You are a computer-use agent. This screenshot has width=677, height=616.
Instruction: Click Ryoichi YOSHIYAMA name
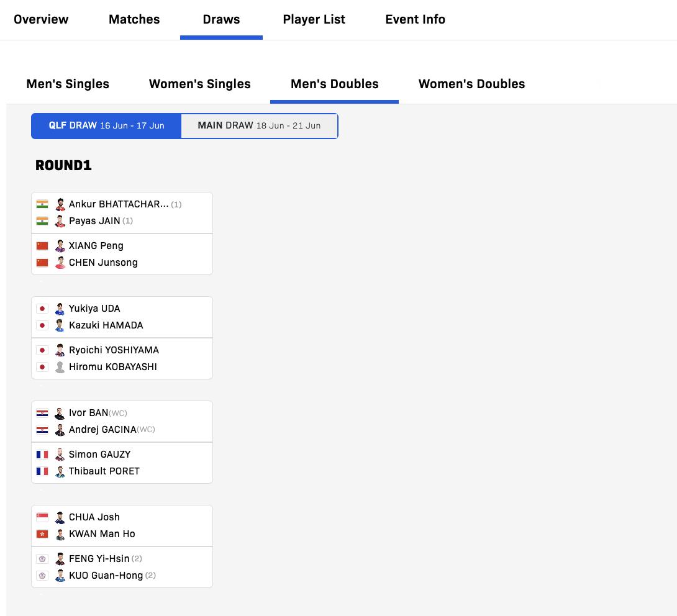(114, 350)
